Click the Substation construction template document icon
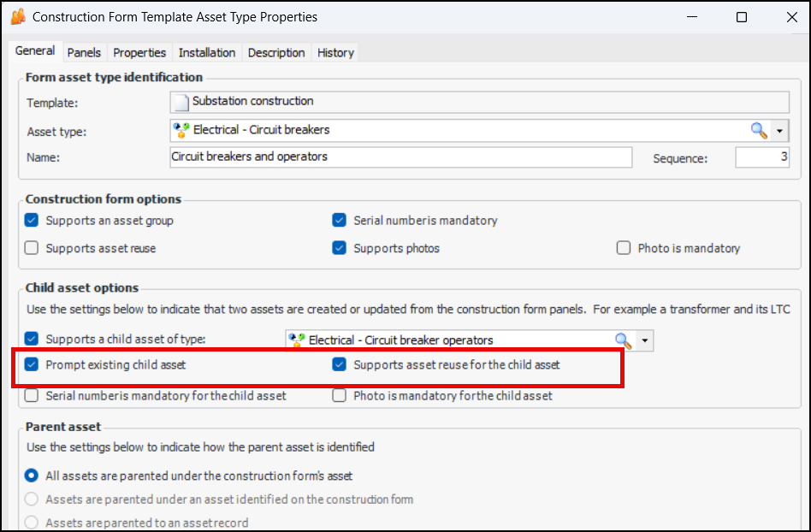Image resolution: width=811 pixels, height=532 pixels. click(x=181, y=102)
